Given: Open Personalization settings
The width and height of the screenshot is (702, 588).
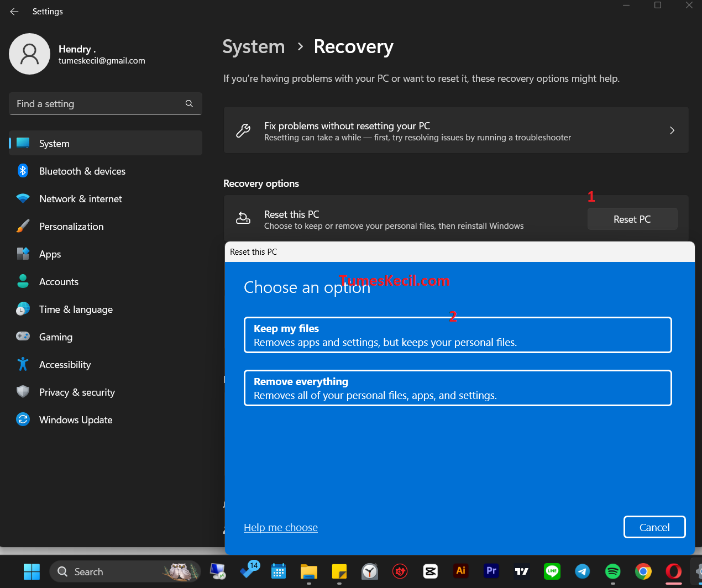Looking at the screenshot, I should [x=71, y=226].
